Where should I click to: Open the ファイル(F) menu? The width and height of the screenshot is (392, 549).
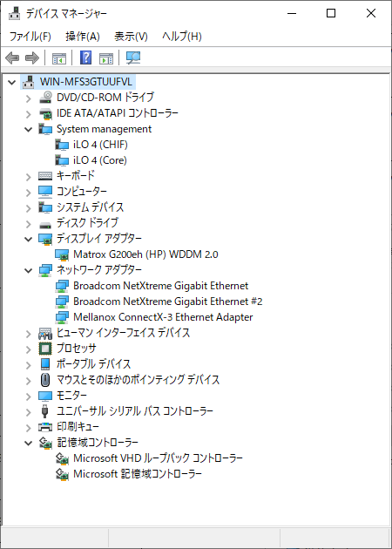pos(30,37)
